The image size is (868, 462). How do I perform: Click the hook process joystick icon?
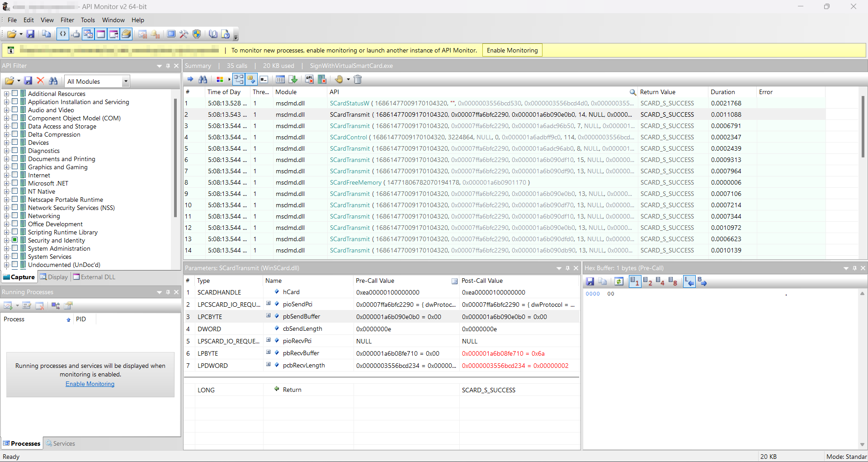tap(76, 34)
